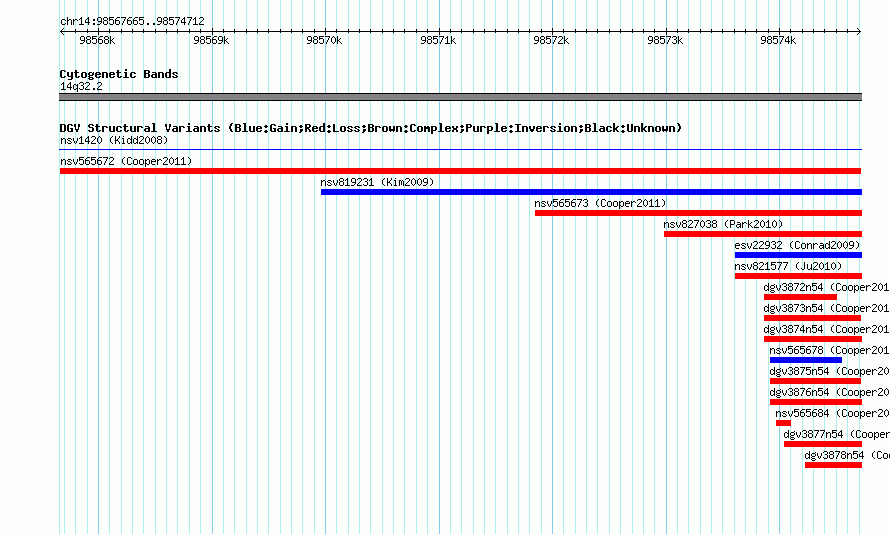Viewport: 890px width, 534px height.
Task: Click the nsv565678 blue gain bar
Action: (x=806, y=360)
